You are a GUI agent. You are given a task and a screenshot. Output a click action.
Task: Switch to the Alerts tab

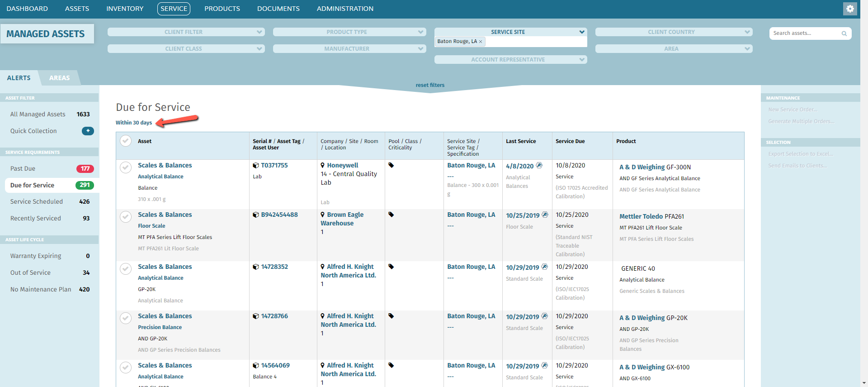[19, 78]
